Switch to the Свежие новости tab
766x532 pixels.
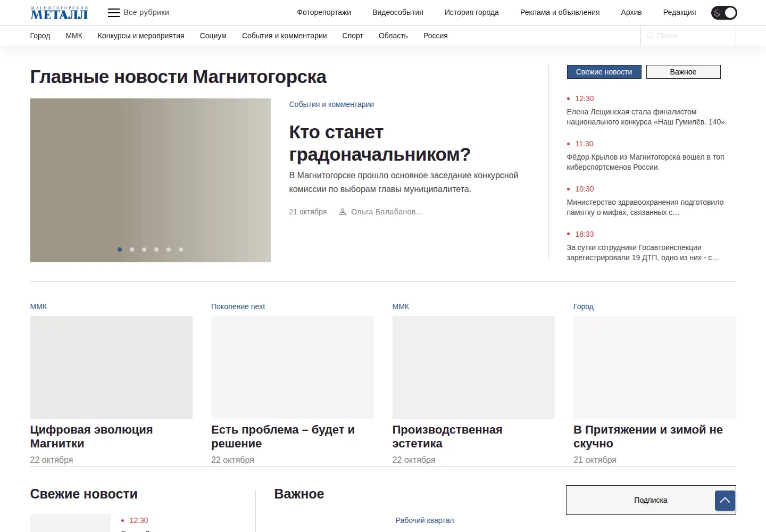coord(604,72)
